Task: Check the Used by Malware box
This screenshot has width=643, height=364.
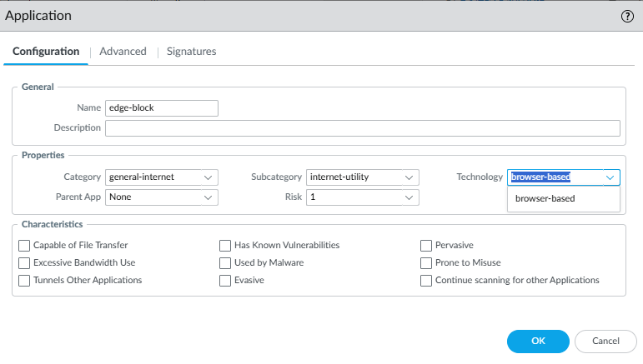Action: coord(225,263)
